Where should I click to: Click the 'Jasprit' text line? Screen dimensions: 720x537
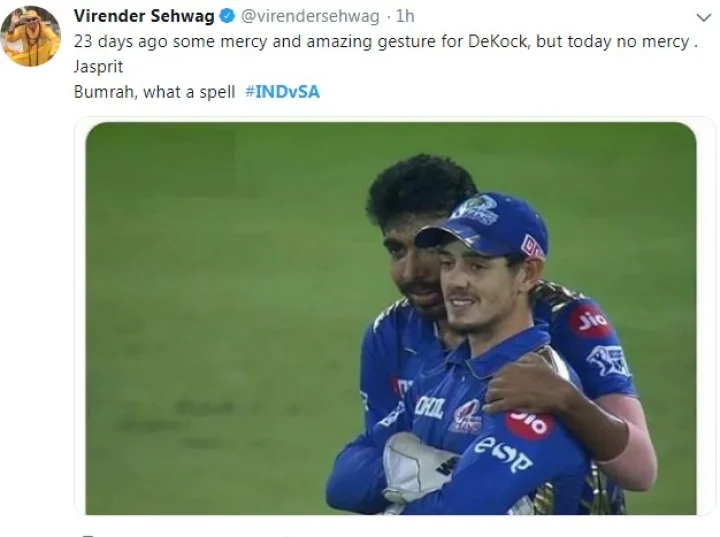coord(98,67)
